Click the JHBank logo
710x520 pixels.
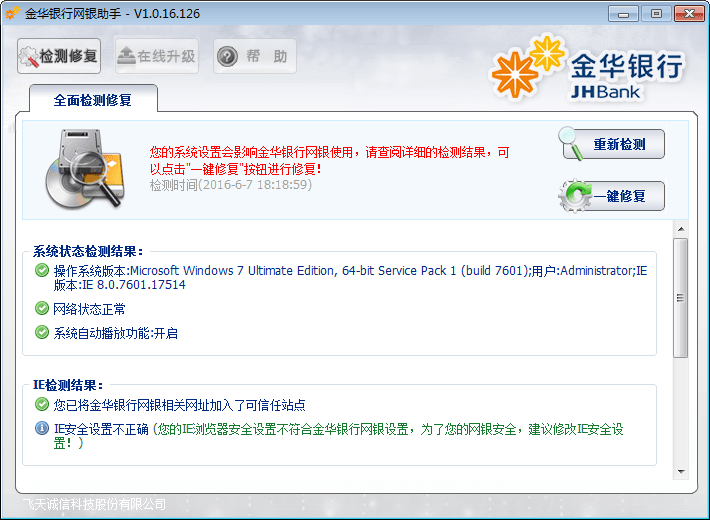(x=587, y=68)
